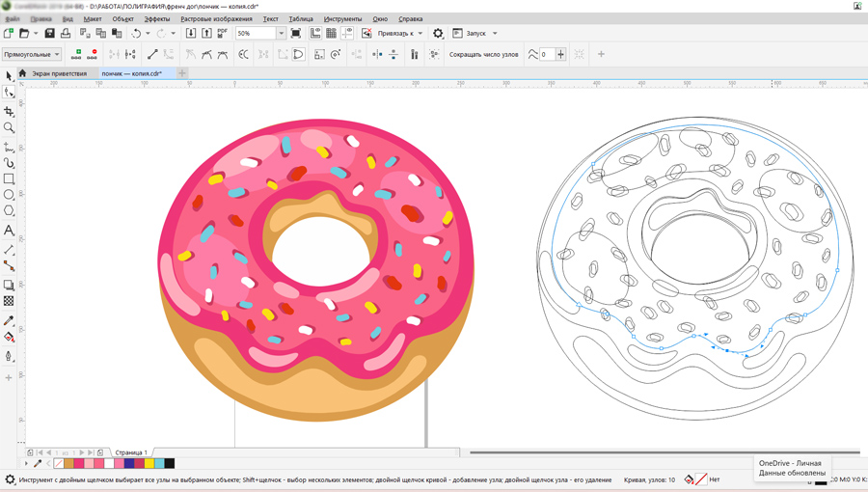This screenshot has width=868, height=492.
Task: Toggle the show grid button
Action: pyautogui.click(x=331, y=34)
